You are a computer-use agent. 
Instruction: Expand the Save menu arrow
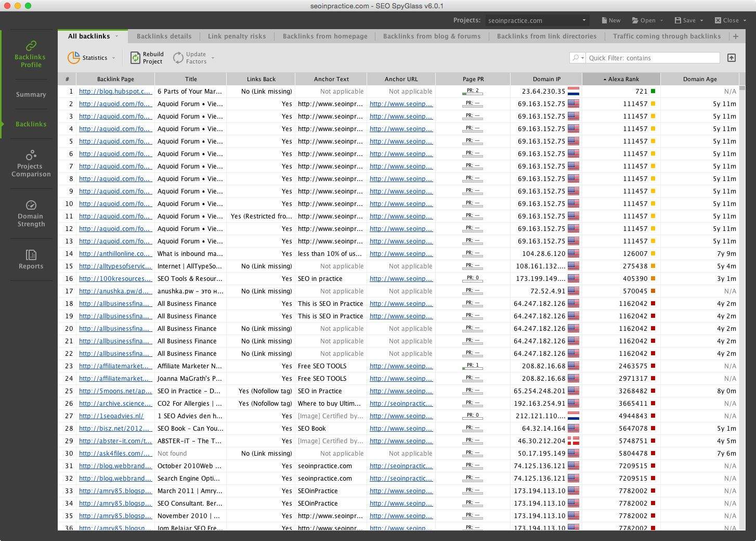[701, 20]
